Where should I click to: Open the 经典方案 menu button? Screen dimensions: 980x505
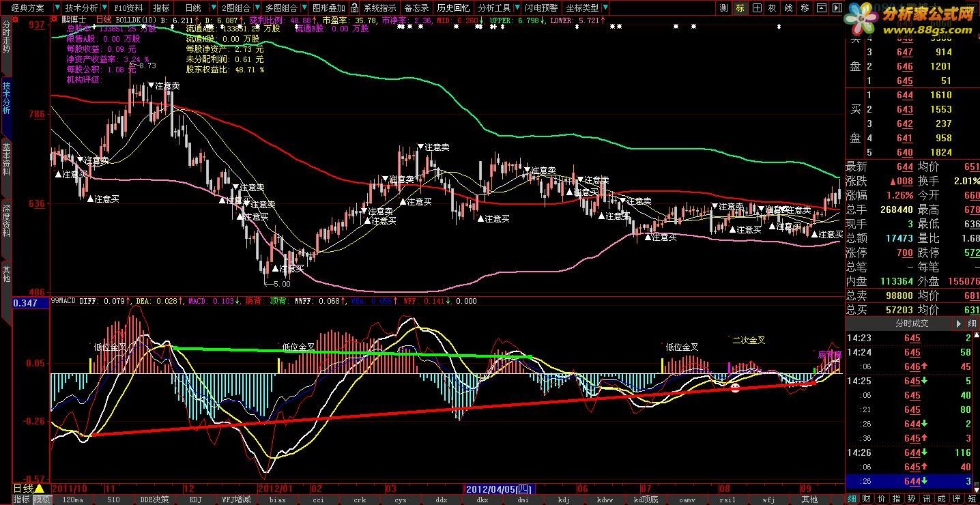point(27,8)
